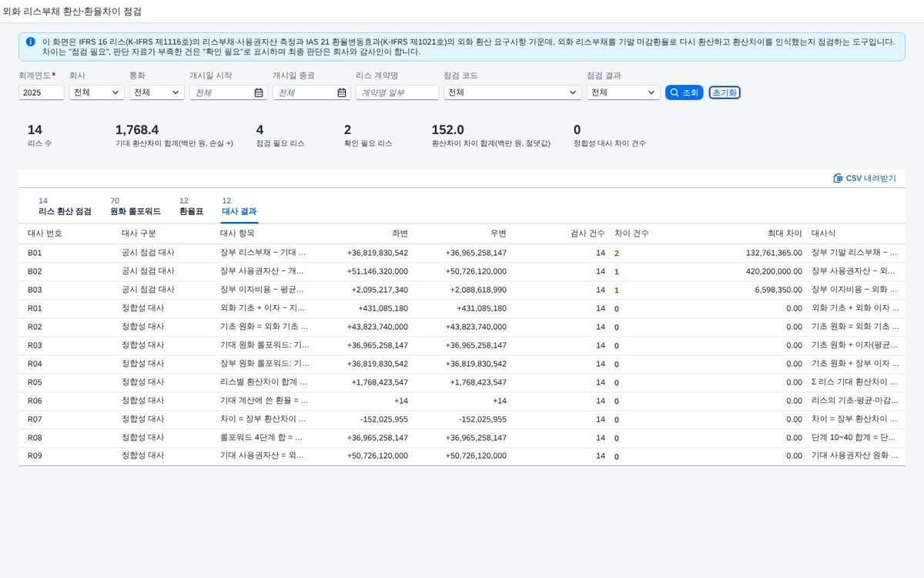Click the R09 row number cell
The width and height of the screenshot is (924, 578).
[35, 456]
